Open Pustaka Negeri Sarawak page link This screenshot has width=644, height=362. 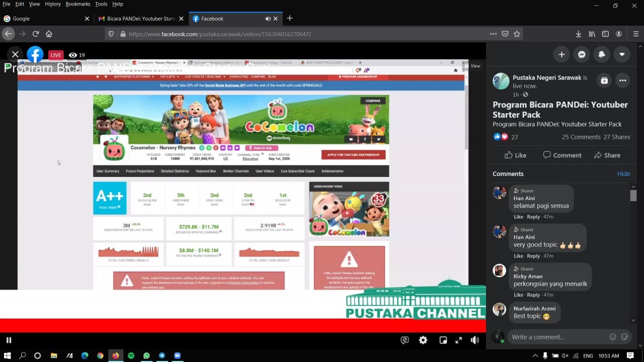coord(547,77)
